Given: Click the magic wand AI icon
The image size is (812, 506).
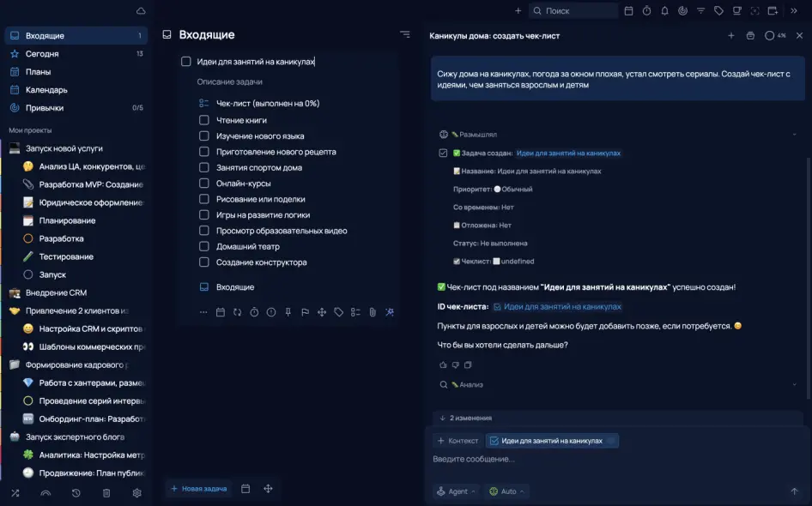Looking at the screenshot, I should (390, 312).
